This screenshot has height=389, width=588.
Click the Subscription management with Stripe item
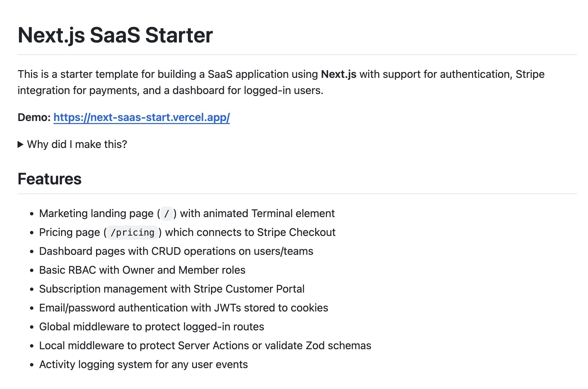(172, 289)
